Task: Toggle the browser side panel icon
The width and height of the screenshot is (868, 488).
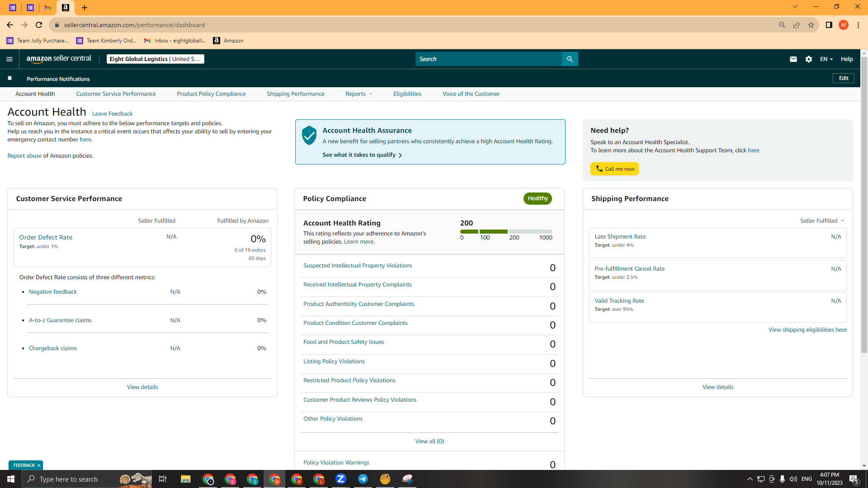Action: (829, 25)
